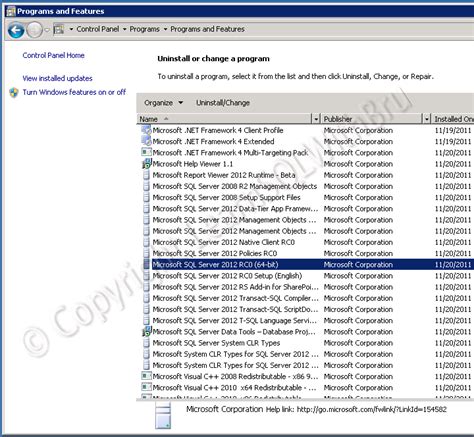The height and width of the screenshot is (437, 474).
Task: Click the Programs and Features title bar icon
Action: pyautogui.click(x=11, y=11)
